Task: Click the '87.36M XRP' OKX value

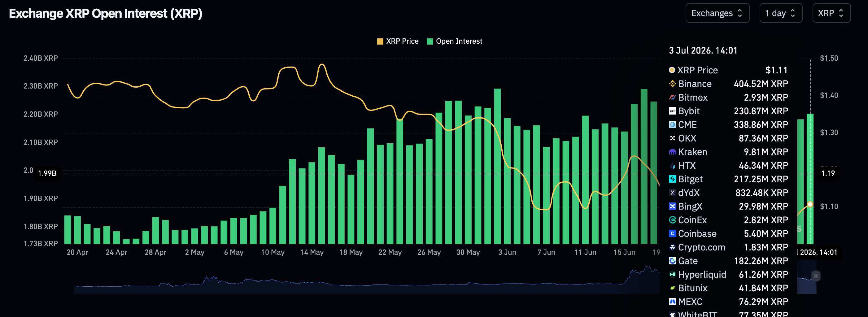Action: click(x=763, y=138)
